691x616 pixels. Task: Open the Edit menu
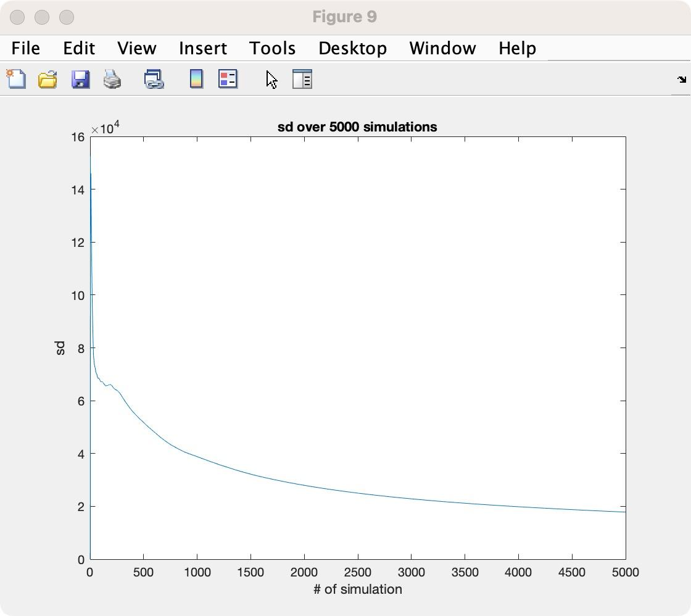78,48
